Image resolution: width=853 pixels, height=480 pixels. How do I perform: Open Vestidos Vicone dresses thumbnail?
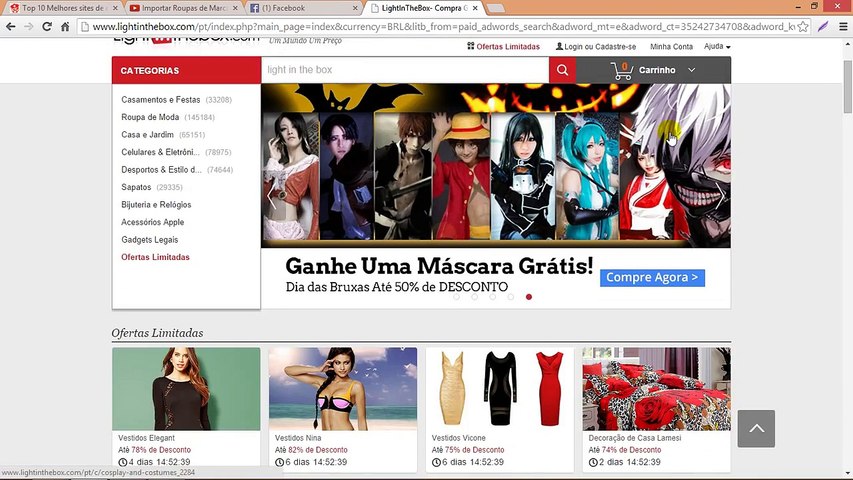click(499, 389)
